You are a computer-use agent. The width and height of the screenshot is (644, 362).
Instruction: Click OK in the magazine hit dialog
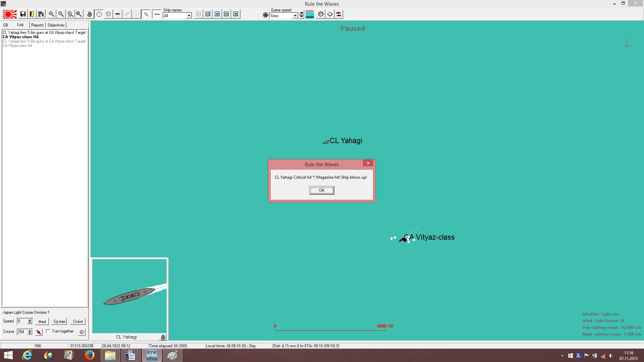(x=321, y=190)
